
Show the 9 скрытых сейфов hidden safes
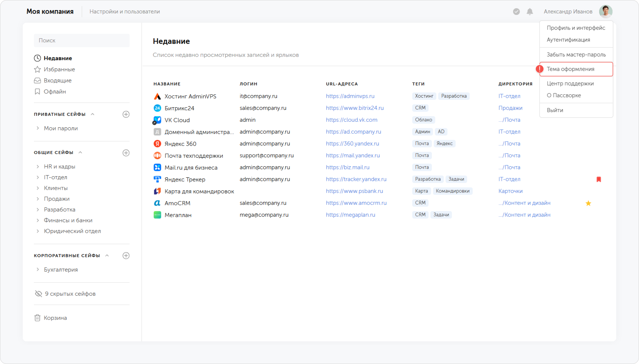click(x=65, y=294)
